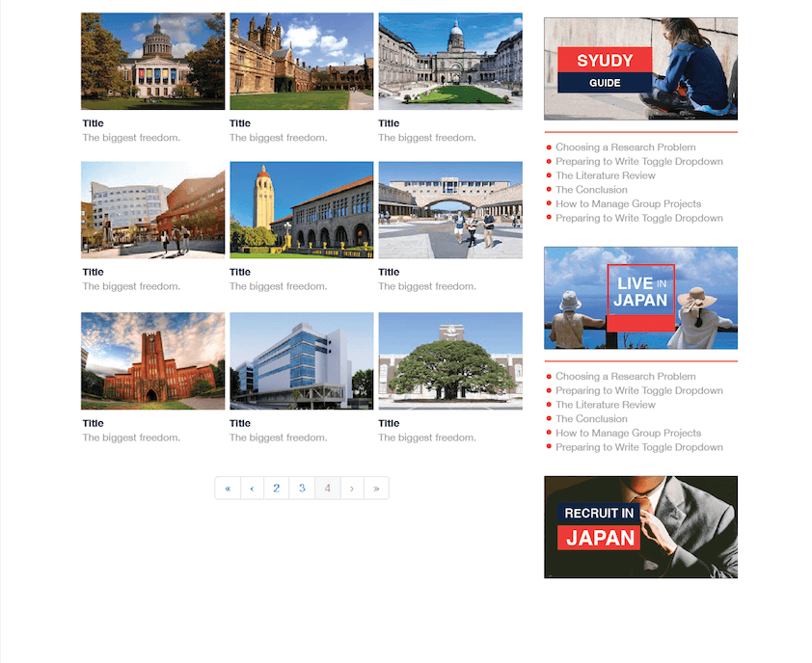Open the modern campus with brick building thumbnail

152,210
